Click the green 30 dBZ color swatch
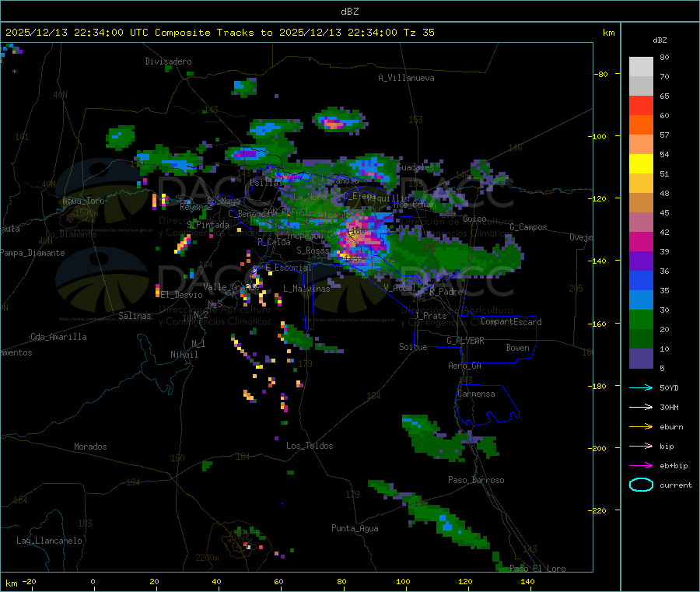 [x=641, y=319]
